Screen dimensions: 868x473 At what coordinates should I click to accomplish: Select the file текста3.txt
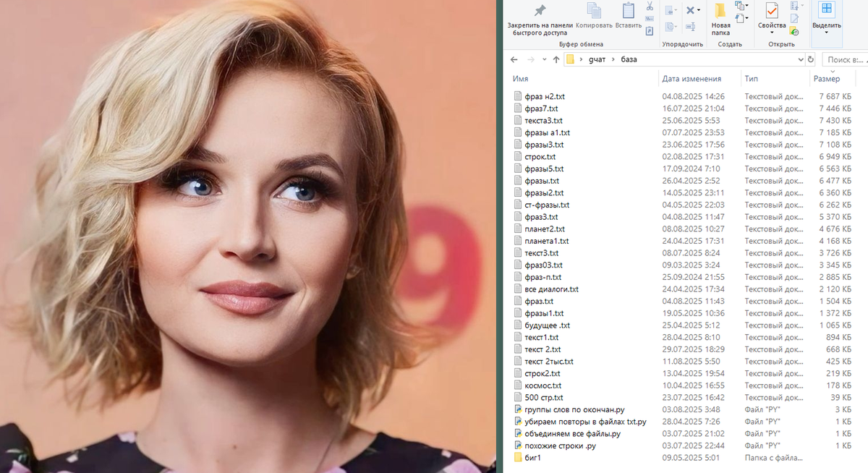543,121
